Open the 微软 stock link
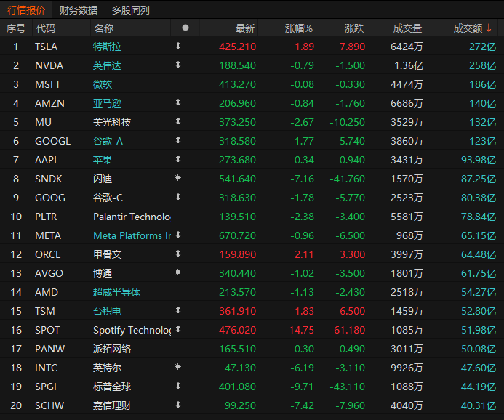 [x=103, y=84]
